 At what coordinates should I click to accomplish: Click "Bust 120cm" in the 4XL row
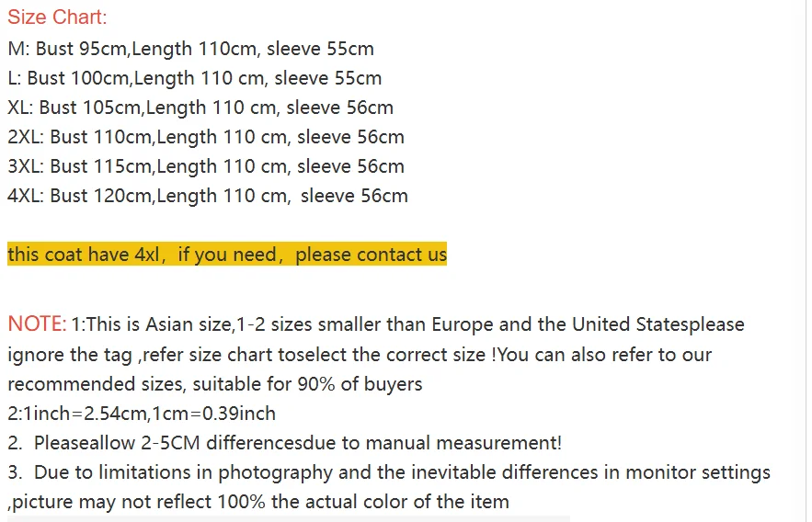(x=102, y=196)
